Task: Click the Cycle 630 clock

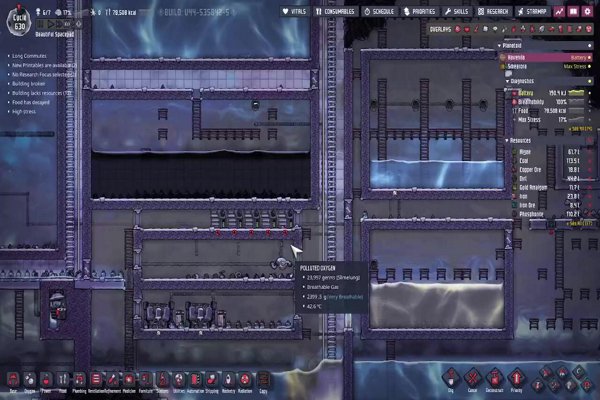Action: pyautogui.click(x=19, y=22)
